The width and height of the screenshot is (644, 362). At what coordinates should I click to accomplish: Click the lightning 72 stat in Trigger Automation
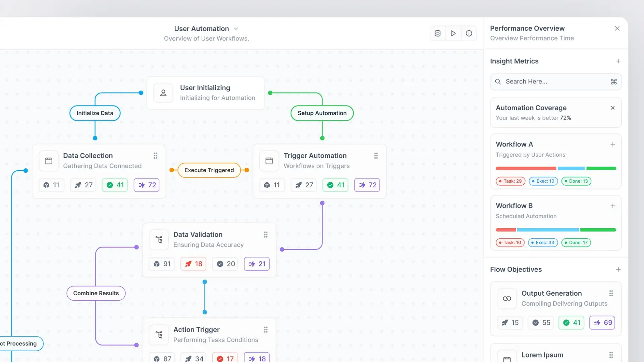tap(367, 185)
